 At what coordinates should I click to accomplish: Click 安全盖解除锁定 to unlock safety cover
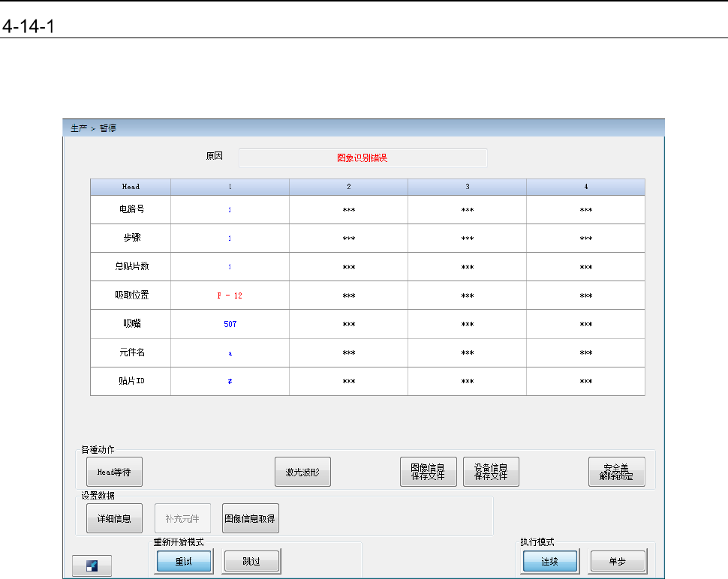click(617, 472)
